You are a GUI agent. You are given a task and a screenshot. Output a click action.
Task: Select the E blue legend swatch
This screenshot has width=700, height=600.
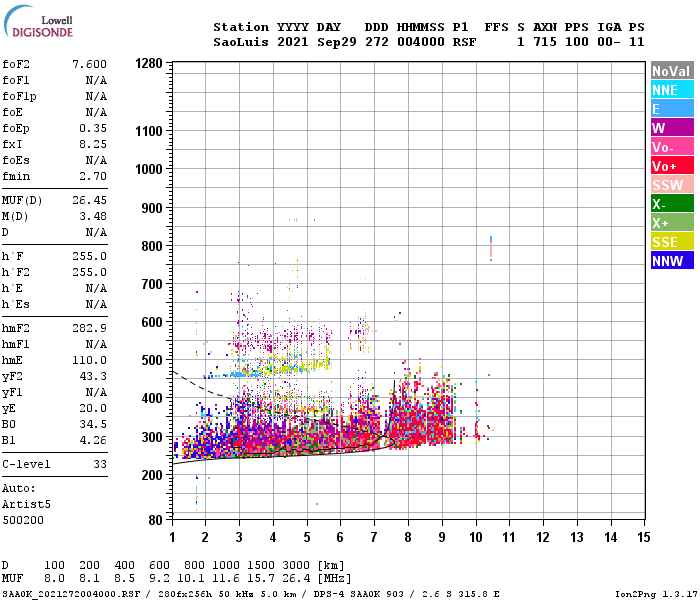click(x=672, y=109)
